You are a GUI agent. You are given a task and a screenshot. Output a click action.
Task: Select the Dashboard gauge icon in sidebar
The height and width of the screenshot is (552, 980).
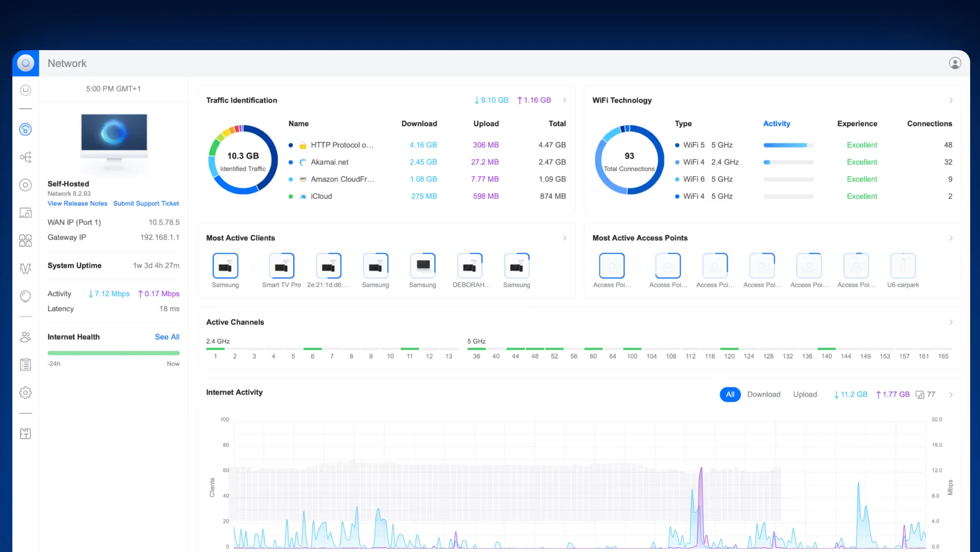pyautogui.click(x=26, y=129)
